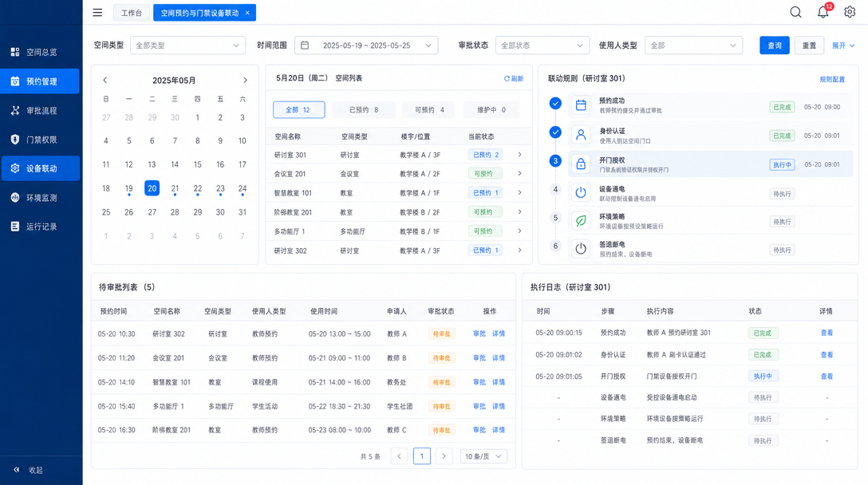Open 环境监测 in the sidebar
Screen dimensions: 868x485
point(40,198)
